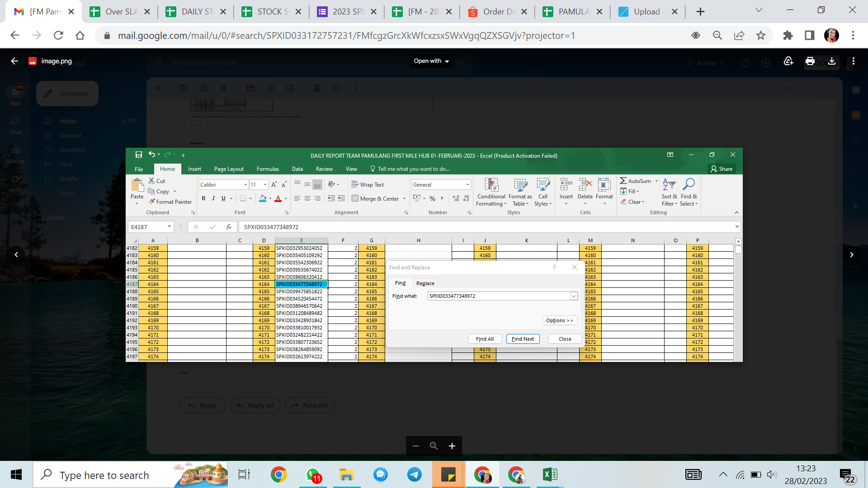The image size is (868, 488).
Task: Share this page icon in address bar
Action: click(739, 35)
